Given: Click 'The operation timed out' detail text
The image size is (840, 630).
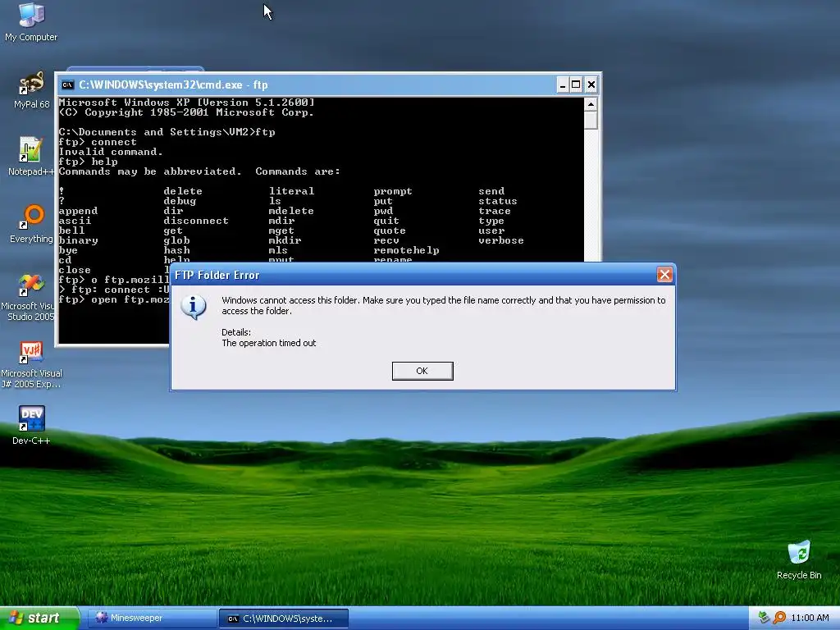Looking at the screenshot, I should [x=269, y=343].
